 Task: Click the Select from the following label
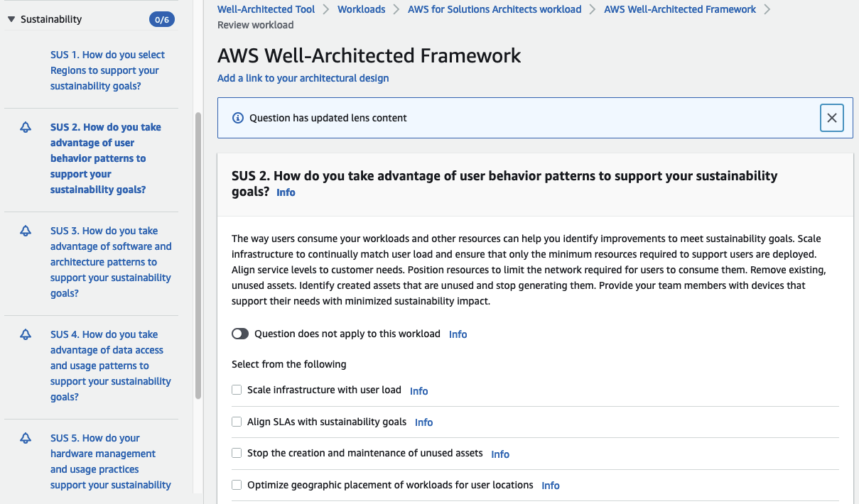click(289, 364)
